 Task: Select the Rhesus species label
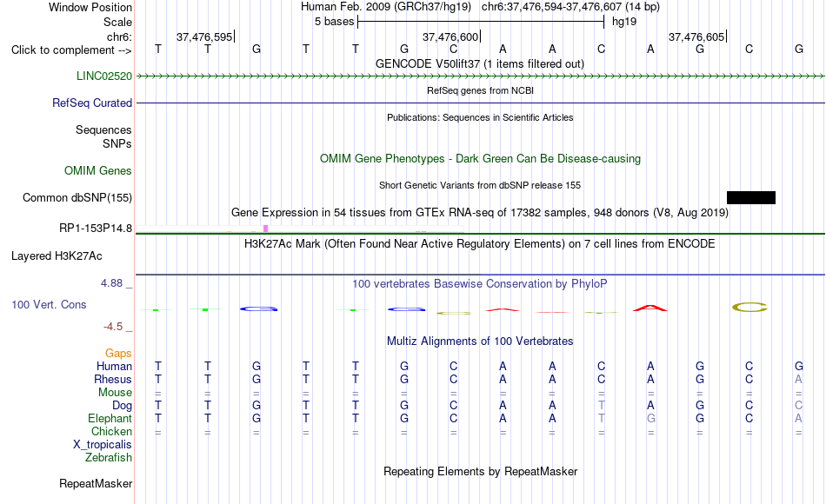[113, 379]
